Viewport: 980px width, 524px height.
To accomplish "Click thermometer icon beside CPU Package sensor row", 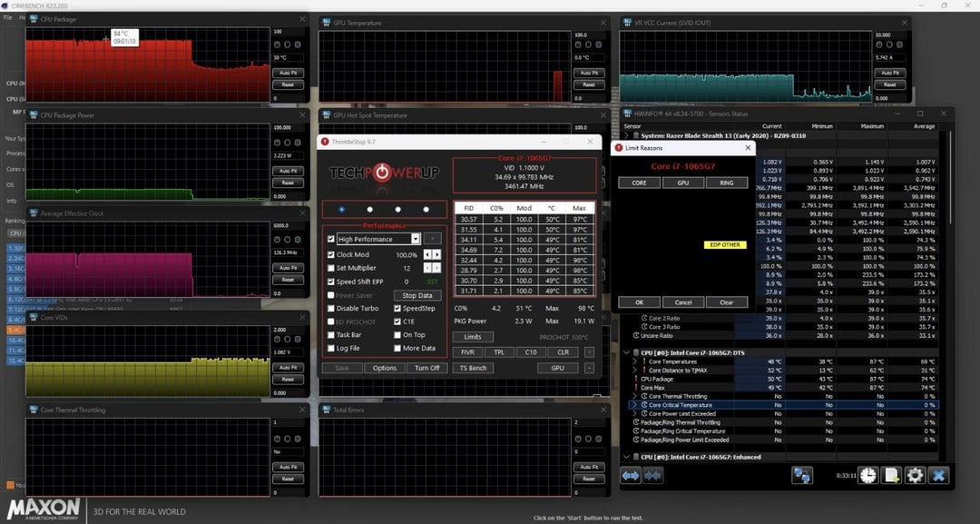I will click(x=636, y=379).
